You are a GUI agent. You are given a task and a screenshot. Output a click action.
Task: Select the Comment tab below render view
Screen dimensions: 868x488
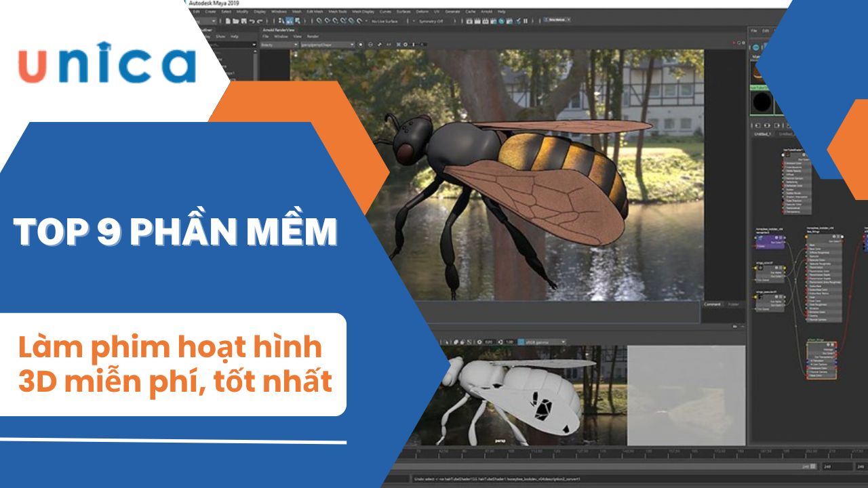pos(712,304)
